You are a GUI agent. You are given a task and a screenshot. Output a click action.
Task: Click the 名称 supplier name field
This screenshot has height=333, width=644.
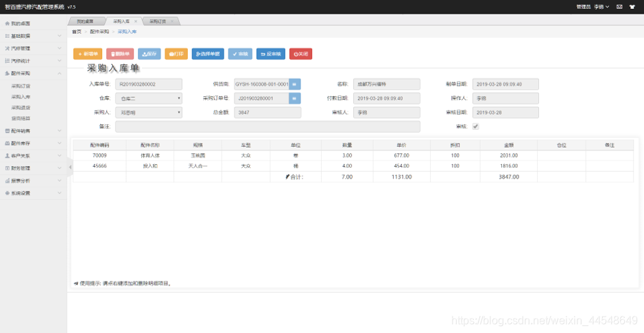pos(387,84)
